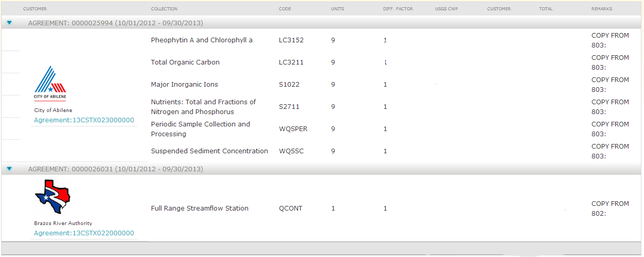Click the City of Abilene logo

coord(50,83)
